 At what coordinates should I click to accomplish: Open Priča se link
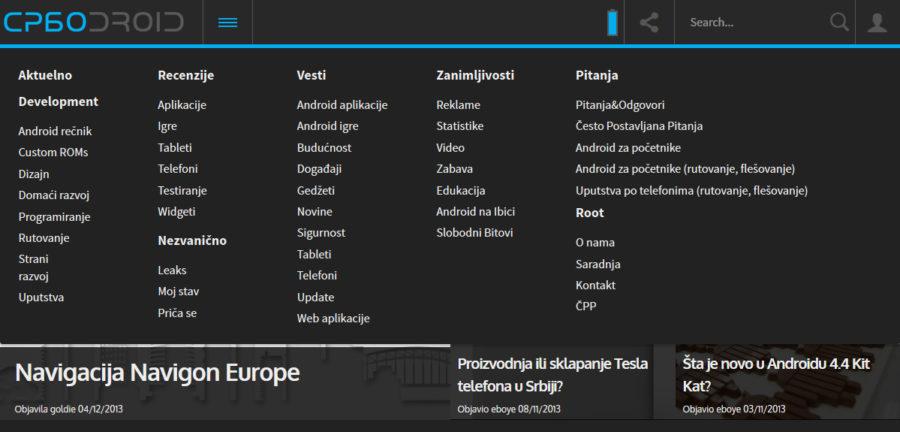177,313
